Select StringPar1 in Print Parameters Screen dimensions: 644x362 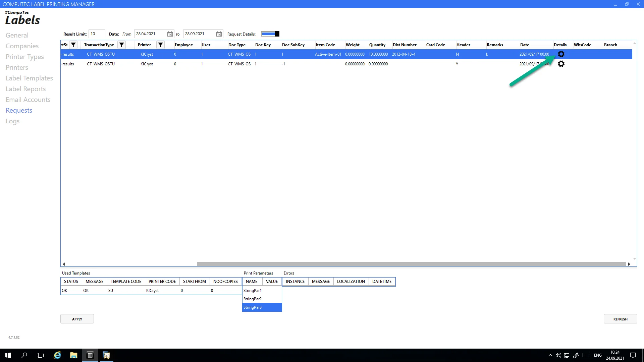click(253, 291)
